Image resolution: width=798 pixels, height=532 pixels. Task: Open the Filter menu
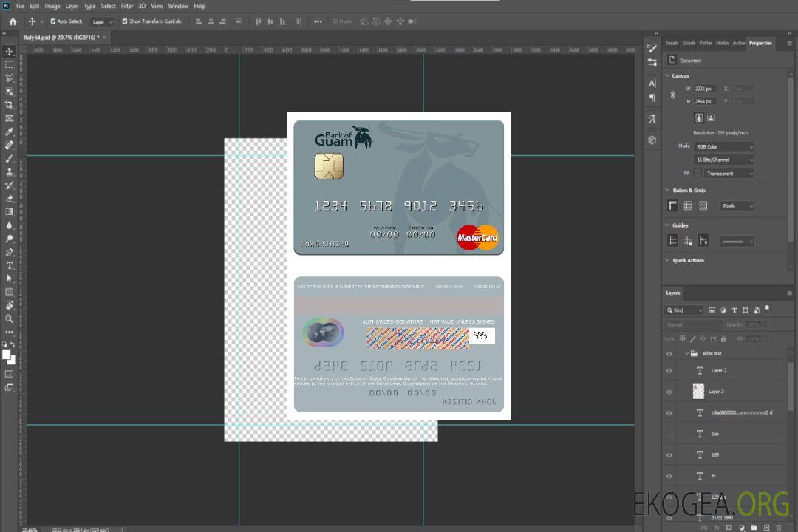pyautogui.click(x=127, y=6)
